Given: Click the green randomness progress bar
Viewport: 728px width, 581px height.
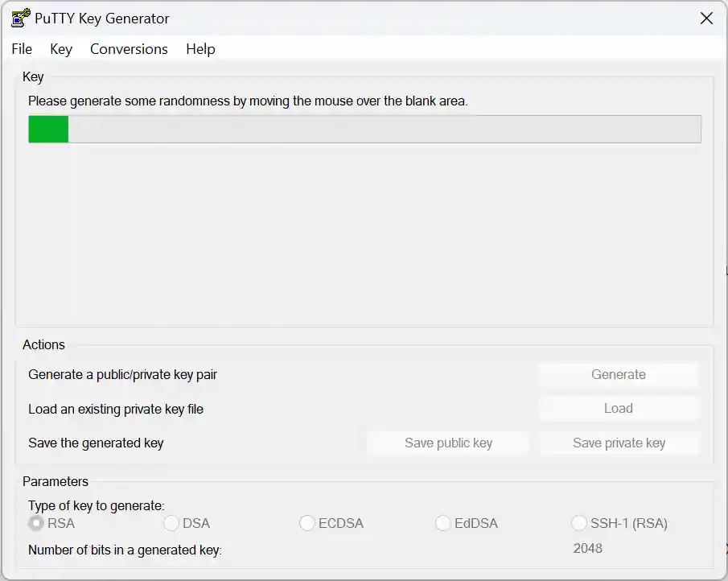Looking at the screenshot, I should coord(47,129).
